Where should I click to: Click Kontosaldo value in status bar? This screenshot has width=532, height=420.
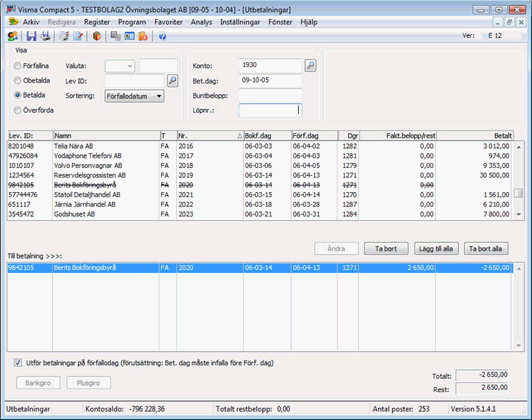(x=147, y=409)
